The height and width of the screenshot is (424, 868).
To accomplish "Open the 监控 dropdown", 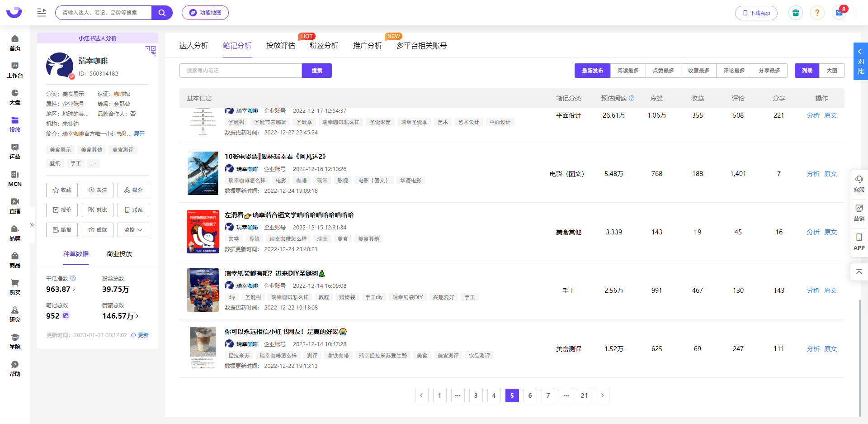I will coord(133,230).
